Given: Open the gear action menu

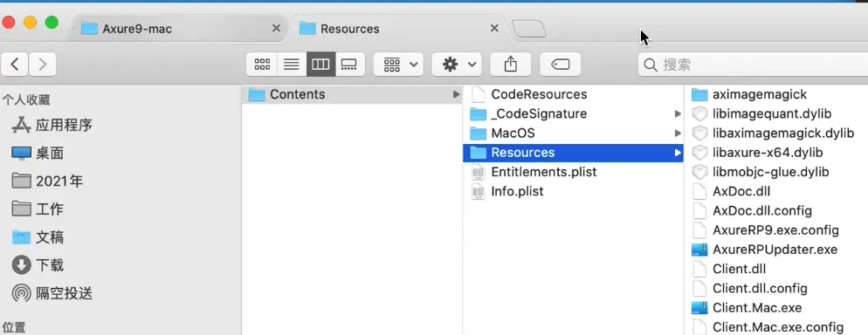Looking at the screenshot, I should point(457,65).
